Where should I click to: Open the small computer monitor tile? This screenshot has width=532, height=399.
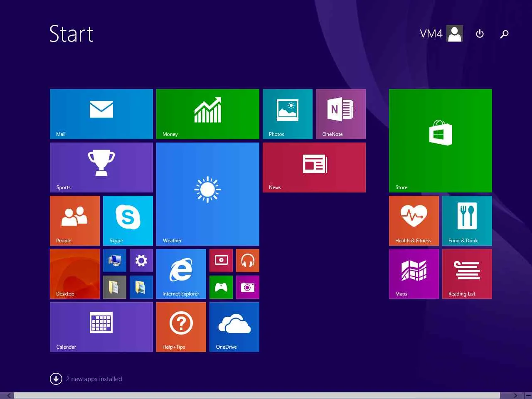click(x=115, y=261)
